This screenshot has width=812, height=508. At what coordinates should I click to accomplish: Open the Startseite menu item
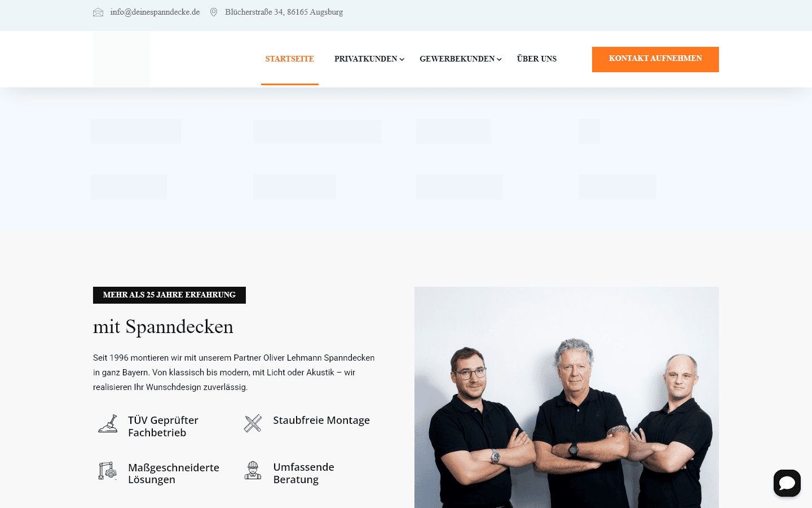289,59
